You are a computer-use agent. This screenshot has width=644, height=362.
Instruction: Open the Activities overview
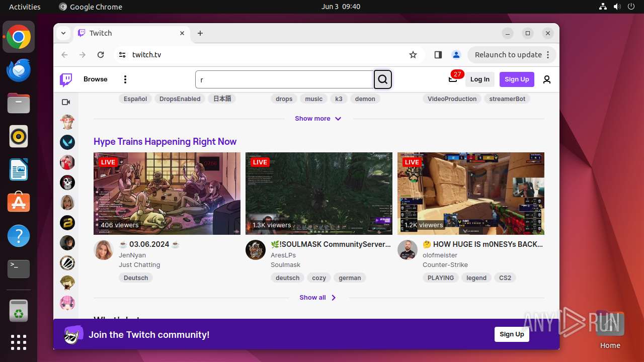coord(25,7)
